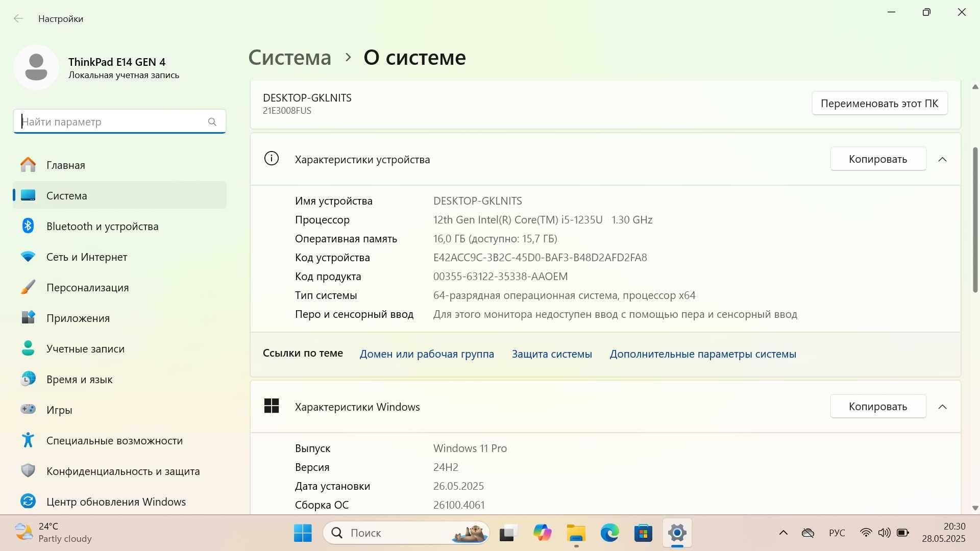Viewport: 980px width, 551px height.
Task: Click the Windows logo near Характеристики Windows
Action: click(x=272, y=406)
